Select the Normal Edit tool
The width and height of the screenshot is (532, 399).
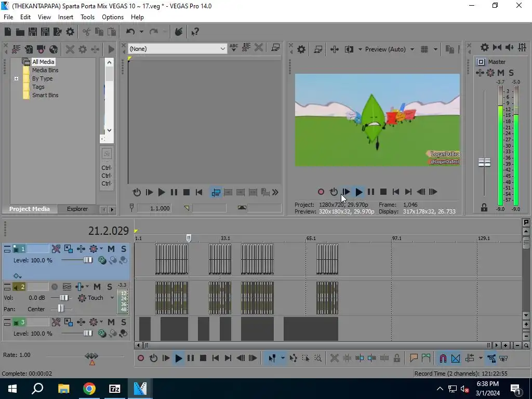pyautogui.click(x=272, y=358)
